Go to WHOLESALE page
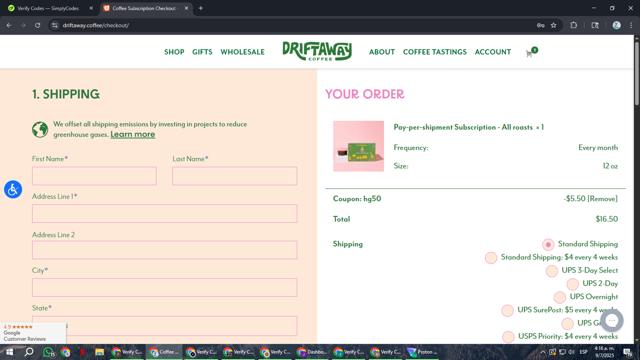The height and width of the screenshot is (360, 640). click(242, 52)
